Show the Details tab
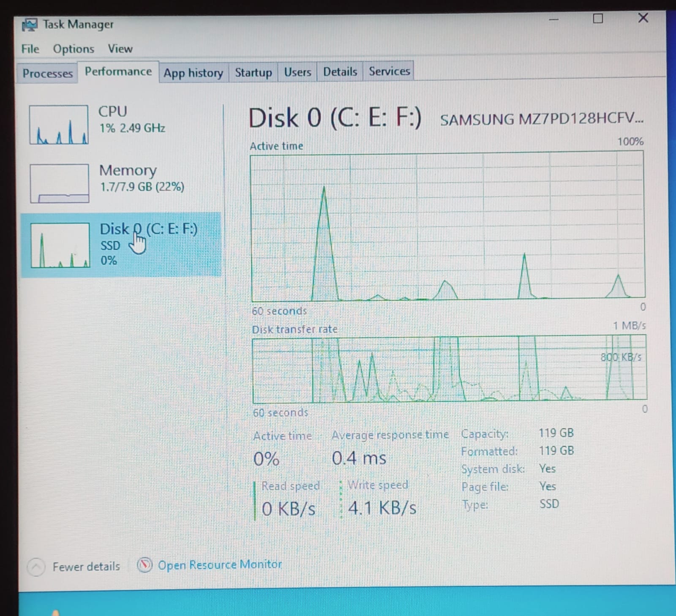This screenshot has height=616, width=676. pos(340,71)
